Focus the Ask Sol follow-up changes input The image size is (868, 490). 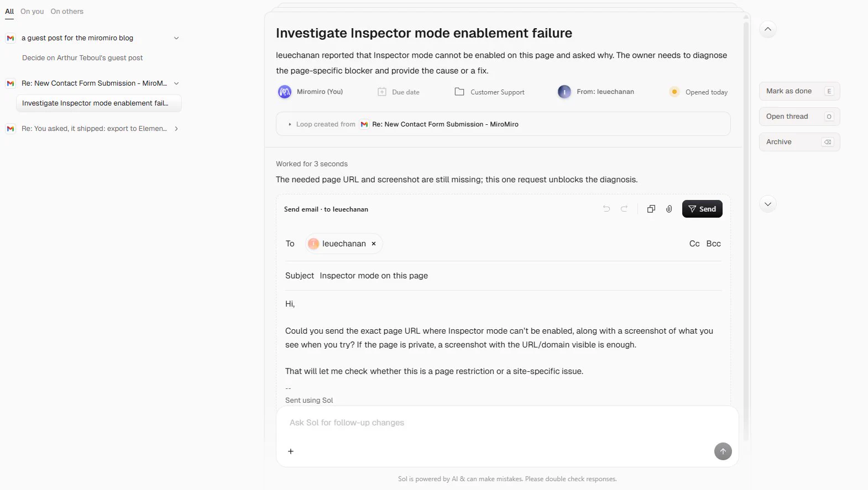[506, 423]
